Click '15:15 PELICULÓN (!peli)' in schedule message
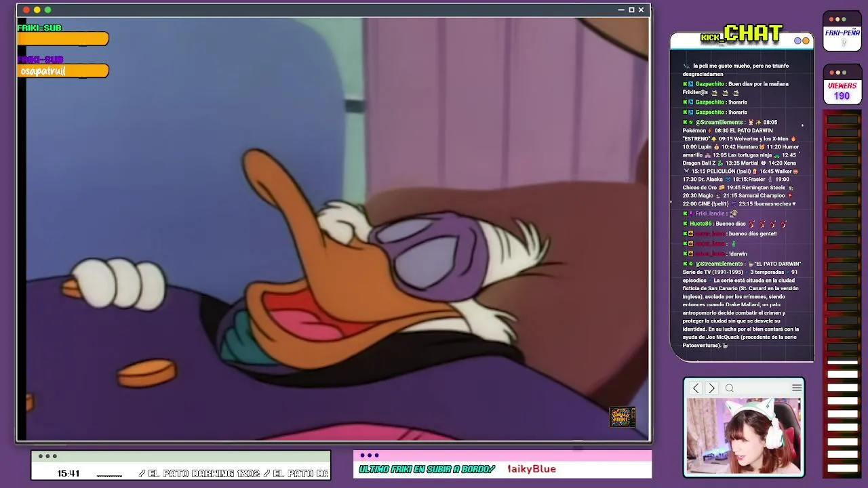This screenshot has width=868, height=488. click(x=722, y=171)
